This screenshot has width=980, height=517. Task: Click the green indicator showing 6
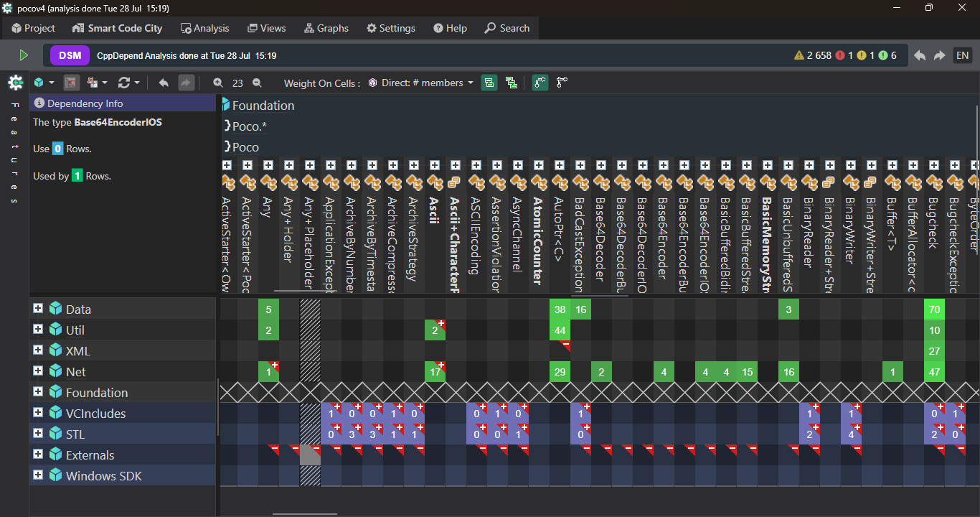(x=887, y=55)
